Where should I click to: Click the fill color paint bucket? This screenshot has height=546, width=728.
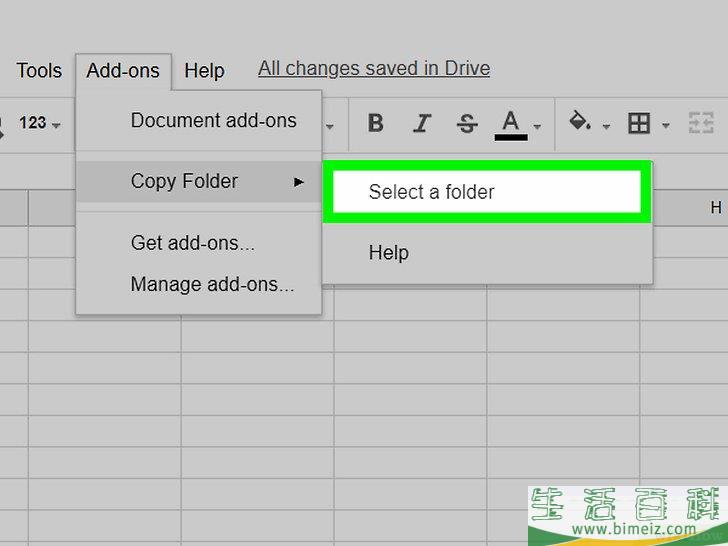coord(579,122)
